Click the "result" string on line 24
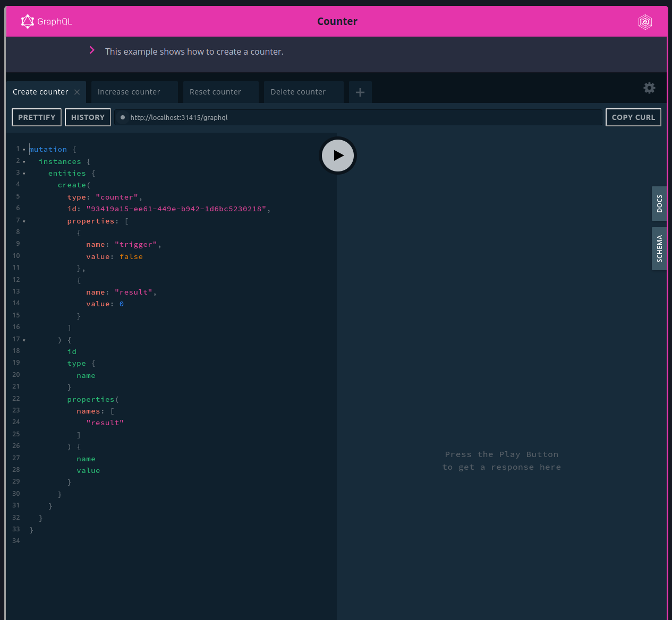 [x=105, y=423]
